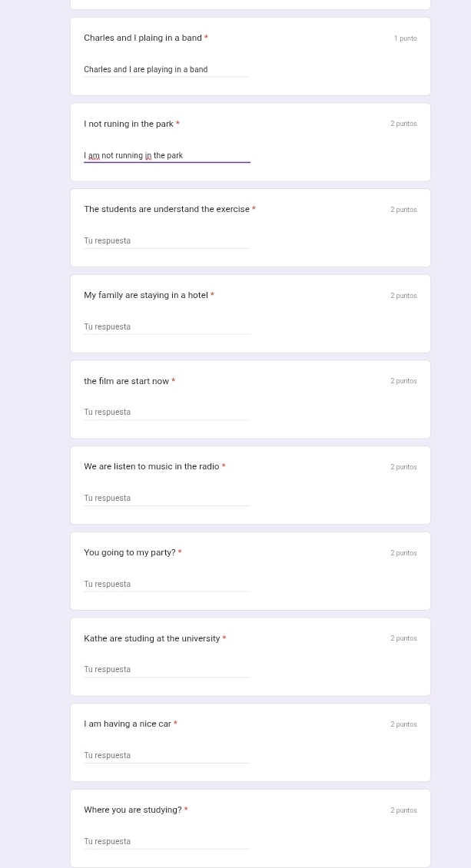471x868 pixels.
Task: Click the question title 'the film are start now'
Action: [x=126, y=381]
